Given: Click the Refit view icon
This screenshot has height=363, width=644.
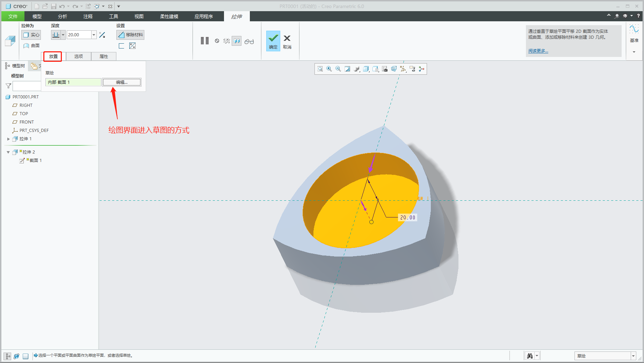Looking at the screenshot, I should coord(320,69).
